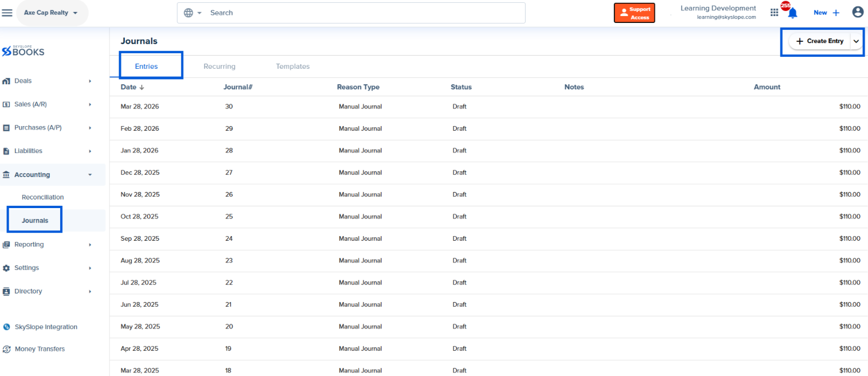The image size is (868, 376).
Task: Click the Support Access button
Action: click(x=634, y=13)
